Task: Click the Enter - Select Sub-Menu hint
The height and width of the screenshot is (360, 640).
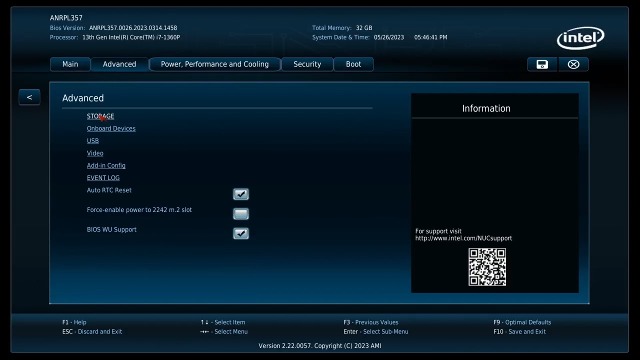Action: (x=376, y=332)
